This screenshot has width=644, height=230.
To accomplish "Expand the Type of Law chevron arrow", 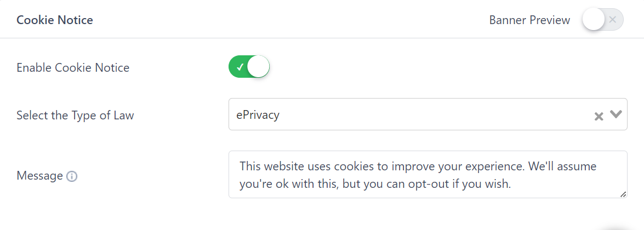I will click(616, 114).
